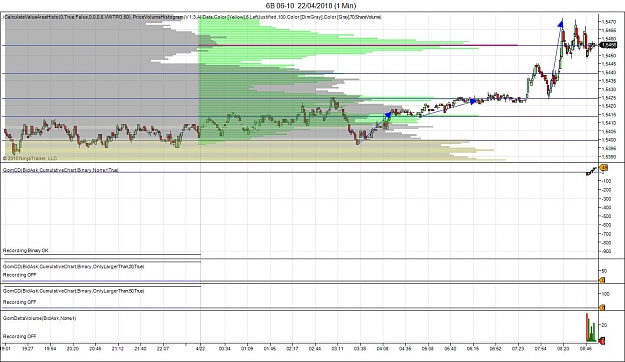
Task: Click 'Recording OFF' in the GomDeltaVolume panel
Action: pos(20,336)
